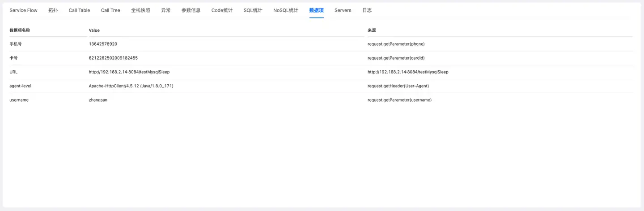Go to the NoSQL统计 tab
The image size is (644, 211).
coord(286,10)
